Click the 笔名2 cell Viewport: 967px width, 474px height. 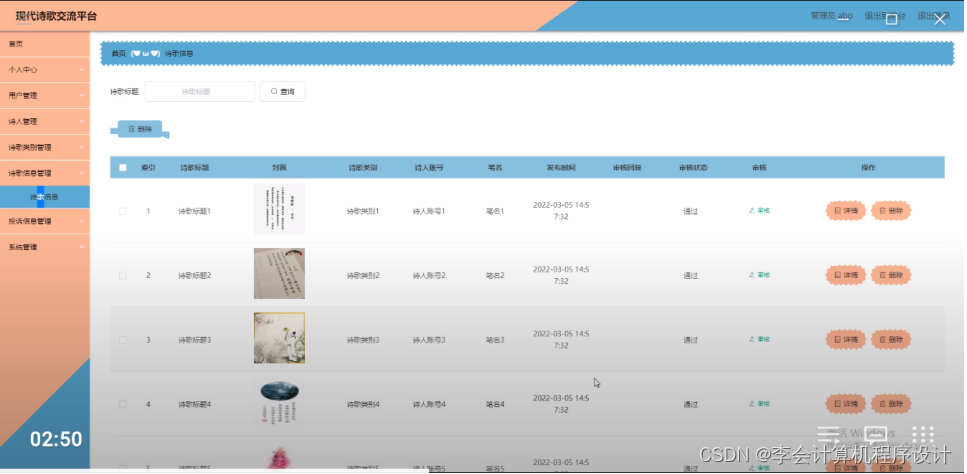(495, 276)
